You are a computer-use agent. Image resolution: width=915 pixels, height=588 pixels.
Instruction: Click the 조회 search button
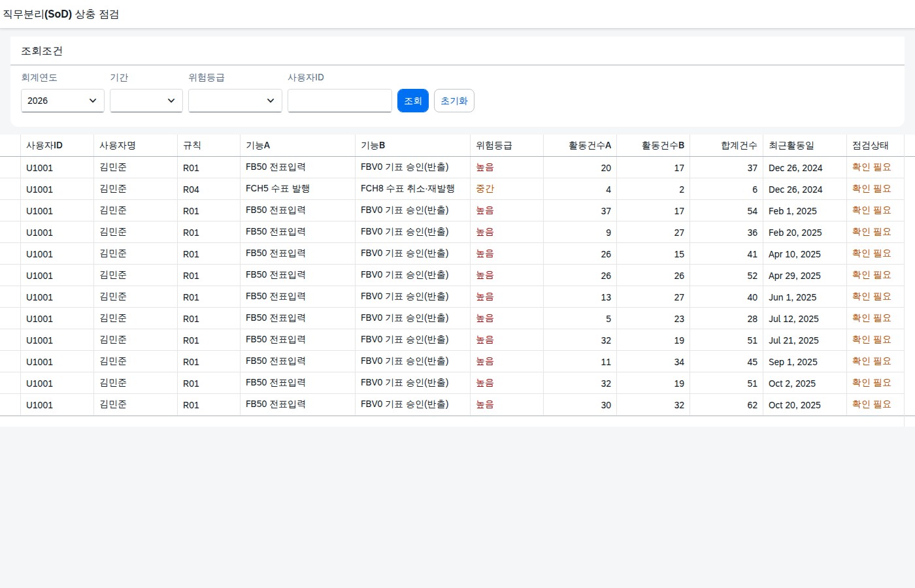click(x=413, y=101)
